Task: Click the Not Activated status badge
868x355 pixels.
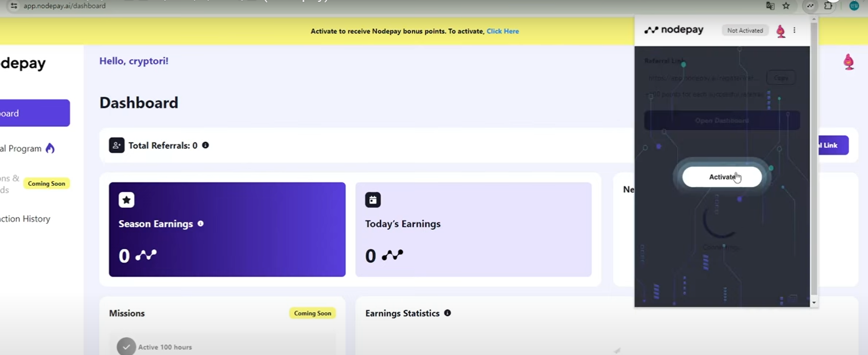Action: click(x=745, y=30)
